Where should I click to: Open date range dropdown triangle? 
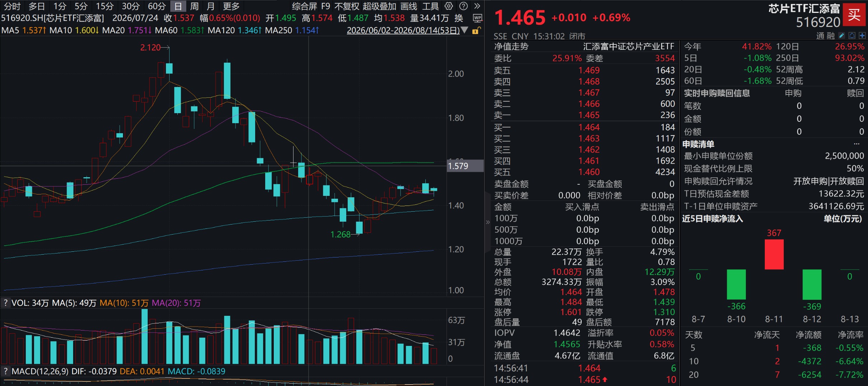coord(464,30)
